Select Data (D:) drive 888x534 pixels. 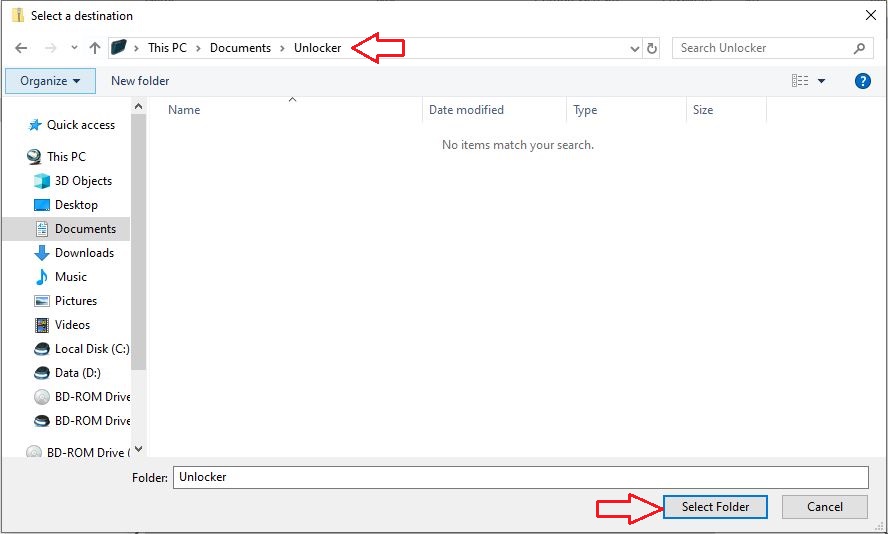[x=77, y=373]
